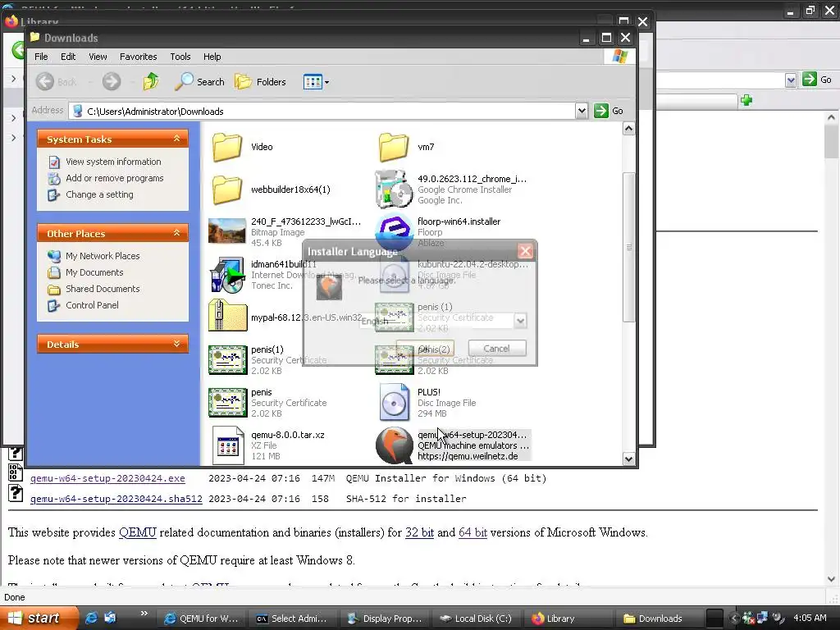Click OK in Installer Language dialog

tap(425, 348)
